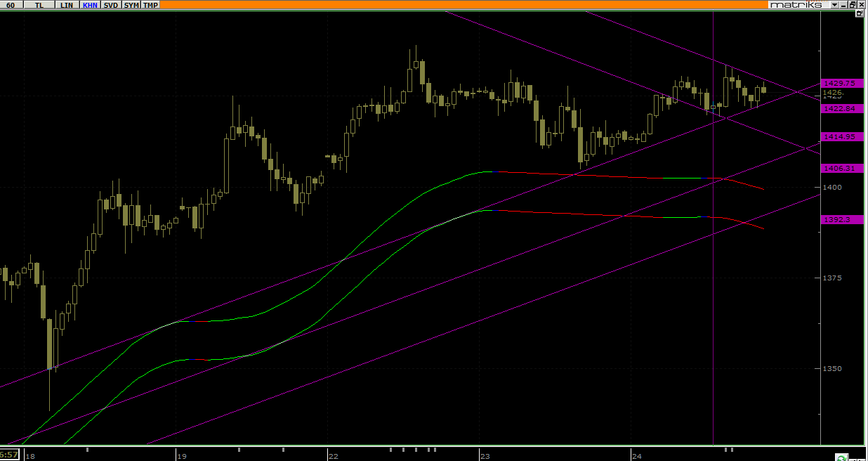Click the TL currency button
This screenshot has width=868, height=461.
point(39,5)
